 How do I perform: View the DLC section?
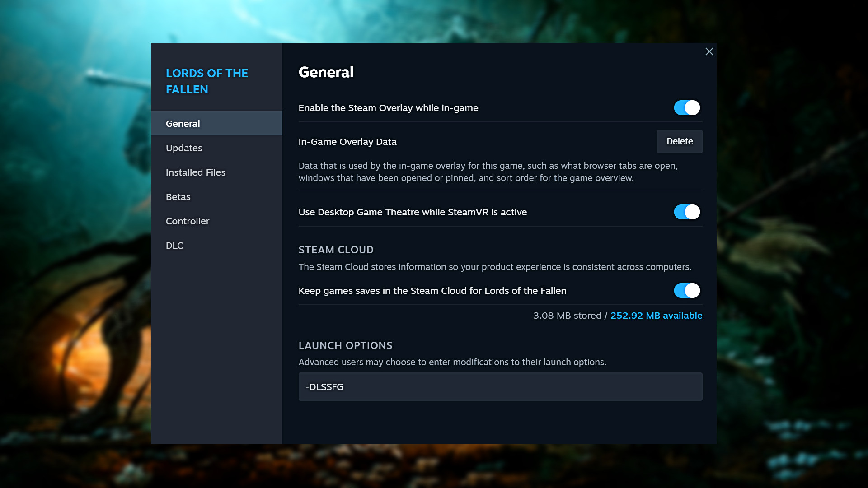216,246
